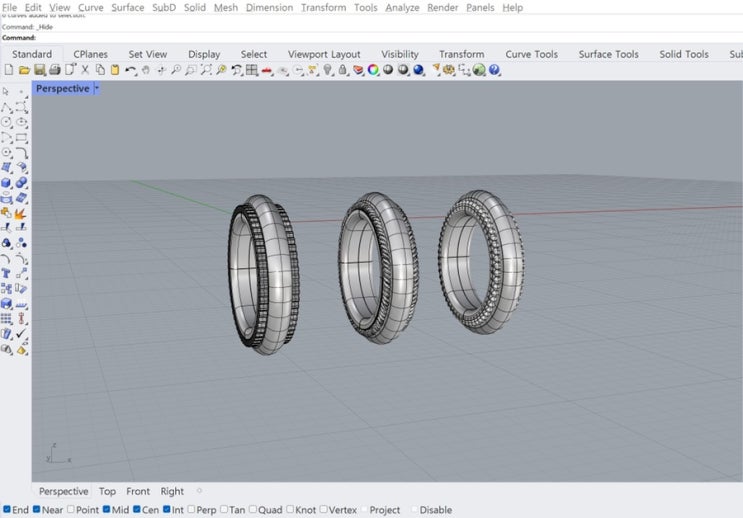Click the color wheel icon in toolbar
Viewport: 743px width, 518px height.
tap(373, 70)
